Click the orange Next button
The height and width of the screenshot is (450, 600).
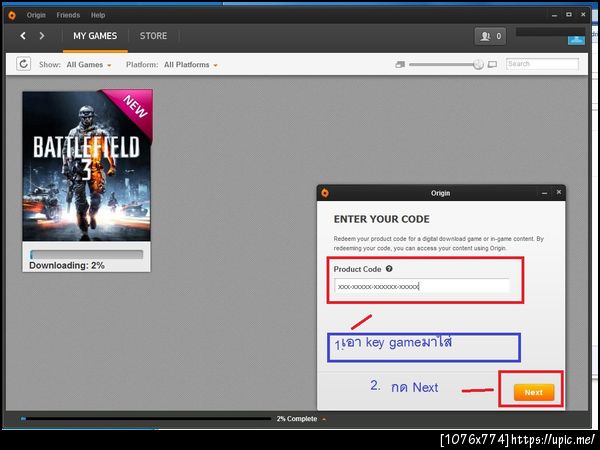pyautogui.click(x=534, y=392)
